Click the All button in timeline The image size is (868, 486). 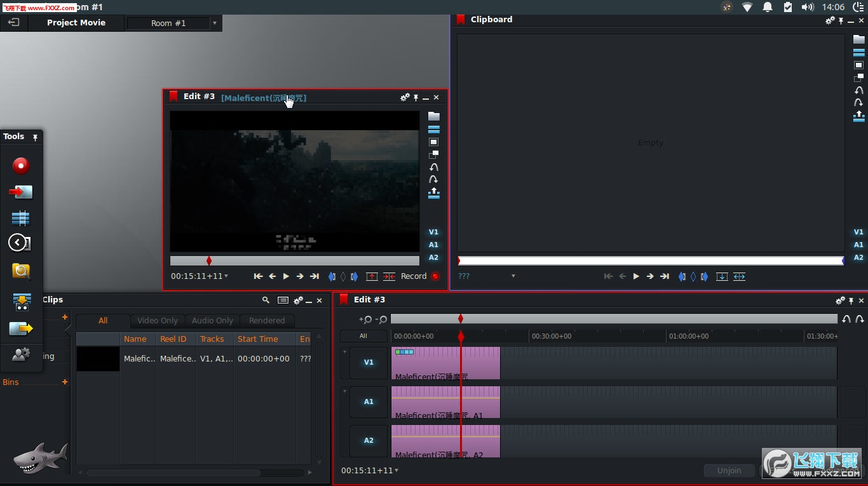tap(363, 336)
